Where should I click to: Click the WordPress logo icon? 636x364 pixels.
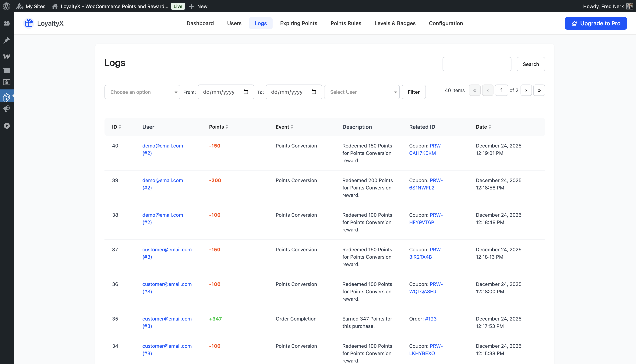pyautogui.click(x=6, y=6)
